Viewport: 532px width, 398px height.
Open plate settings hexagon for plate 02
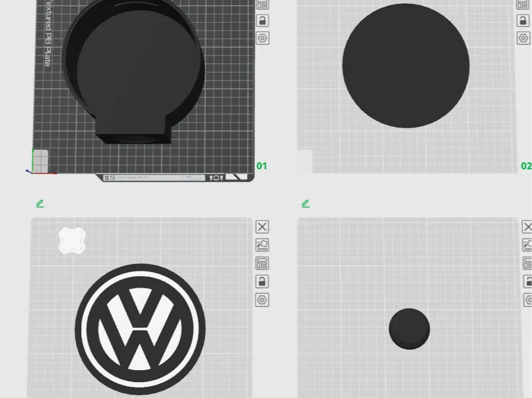[x=523, y=38]
